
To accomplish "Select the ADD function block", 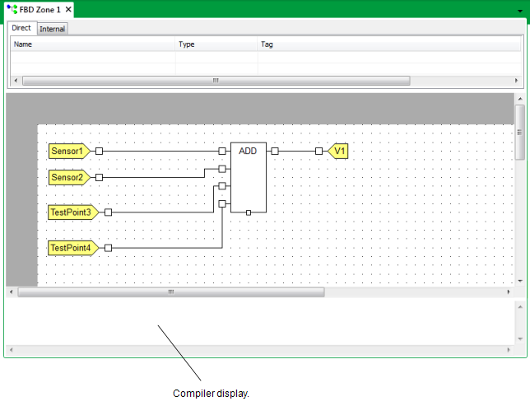I will point(249,178).
